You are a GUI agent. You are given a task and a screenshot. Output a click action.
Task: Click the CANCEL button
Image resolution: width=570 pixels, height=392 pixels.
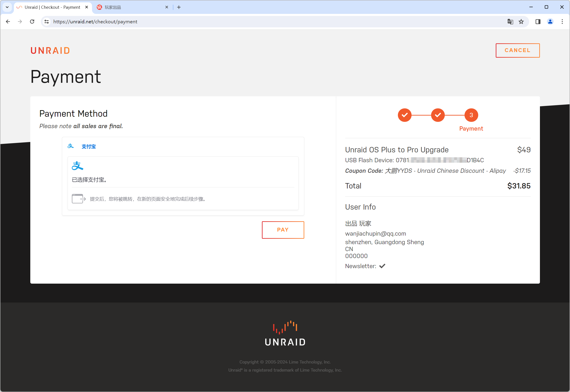click(518, 50)
